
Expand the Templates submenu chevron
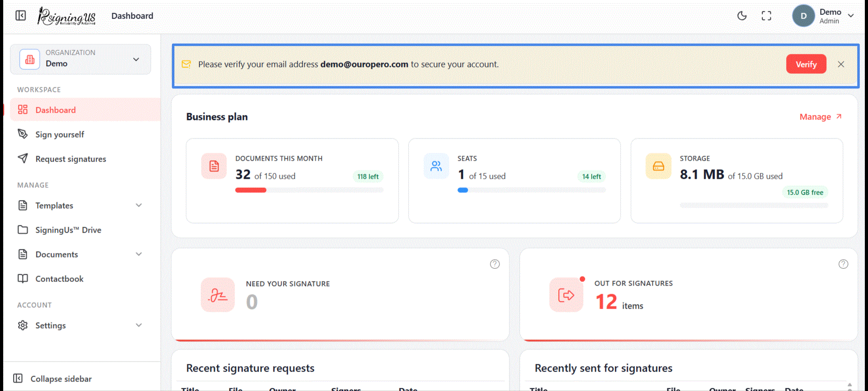click(x=139, y=205)
